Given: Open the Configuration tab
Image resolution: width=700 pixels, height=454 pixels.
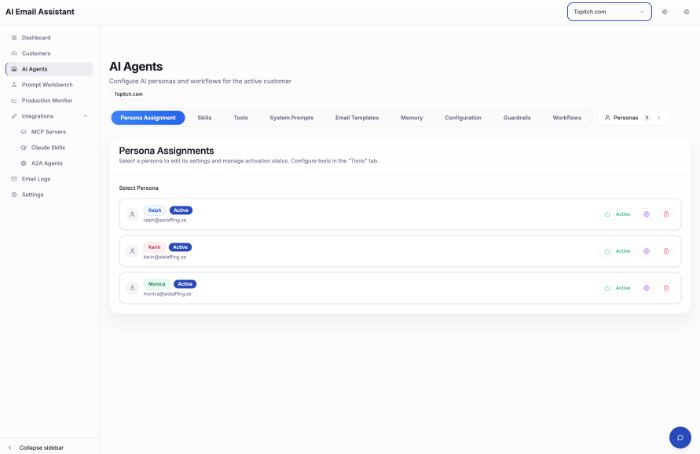Looking at the screenshot, I should point(463,118).
